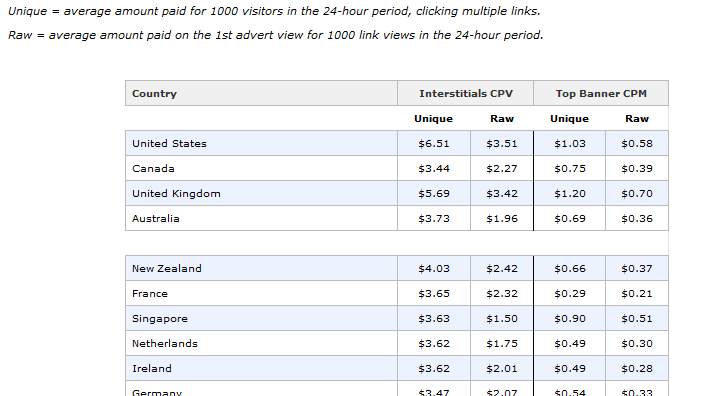Click the Australia country cell
This screenshot has height=396, width=714.
(x=261, y=218)
